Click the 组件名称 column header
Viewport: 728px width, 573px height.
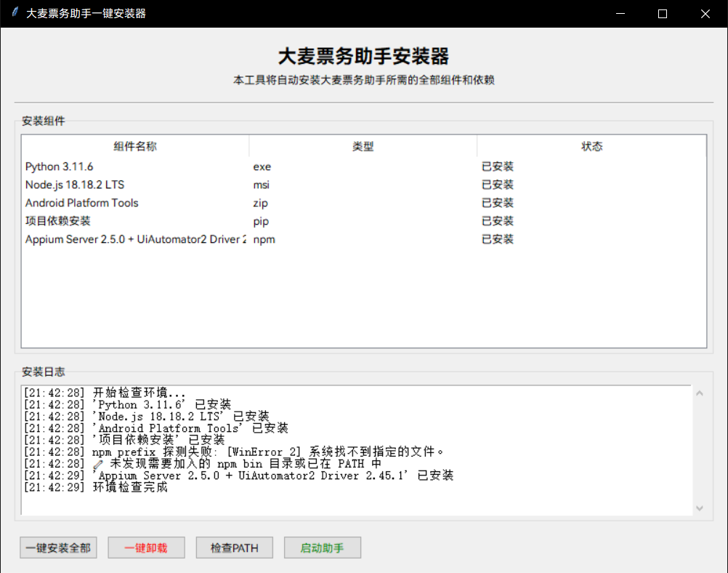coord(135,146)
